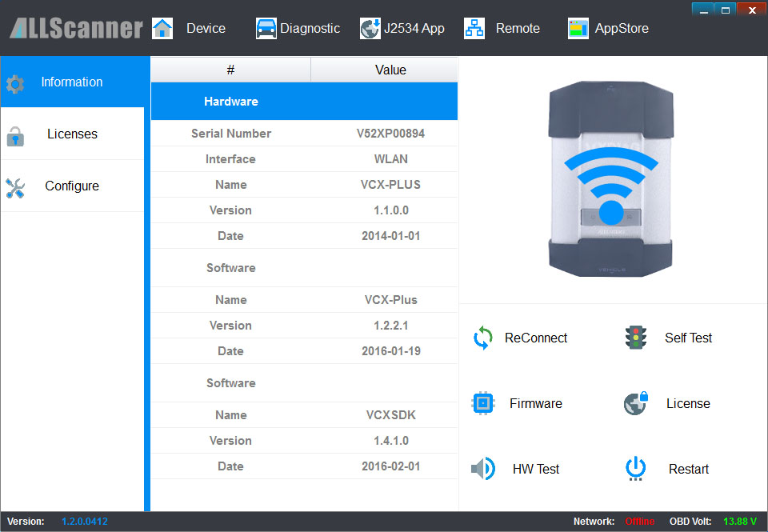
Task: Click the VCX device WLAN image
Action: tap(610, 179)
